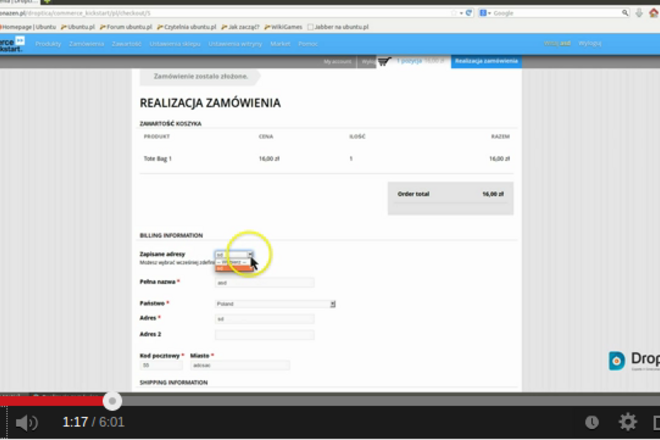This screenshot has height=440, width=660.
Task: Click the Realizacja zamówienia tab
Action: (486, 61)
